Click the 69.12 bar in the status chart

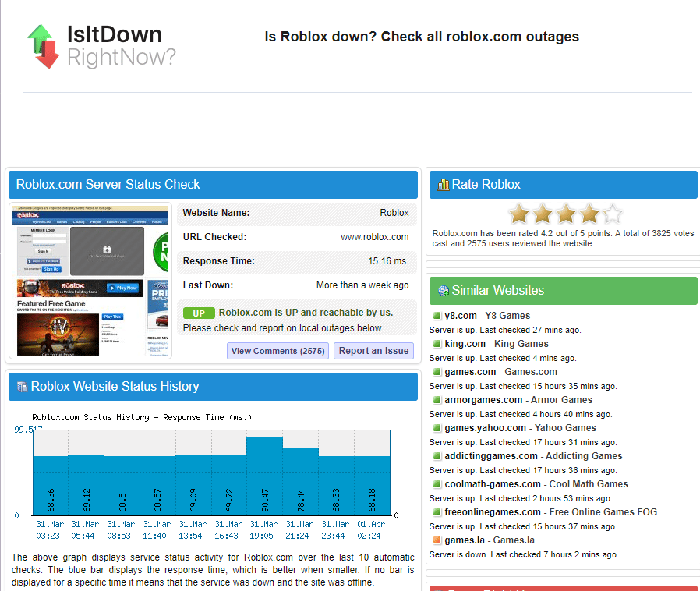87,485
